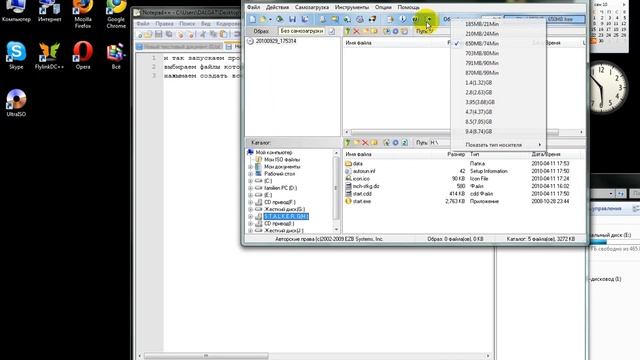Click the red X delete icon in catalog toolbar
The image size is (640, 360).
365,142
